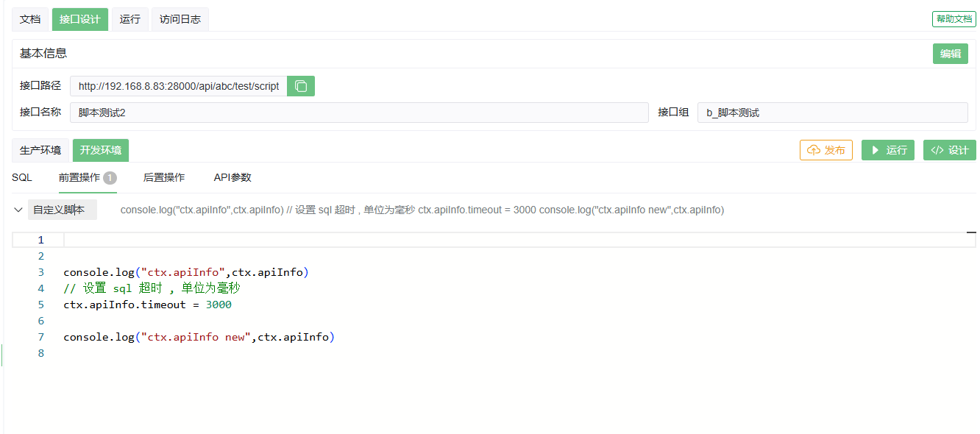Open the API参数 tab
The image size is (980, 434).
pyautogui.click(x=232, y=177)
